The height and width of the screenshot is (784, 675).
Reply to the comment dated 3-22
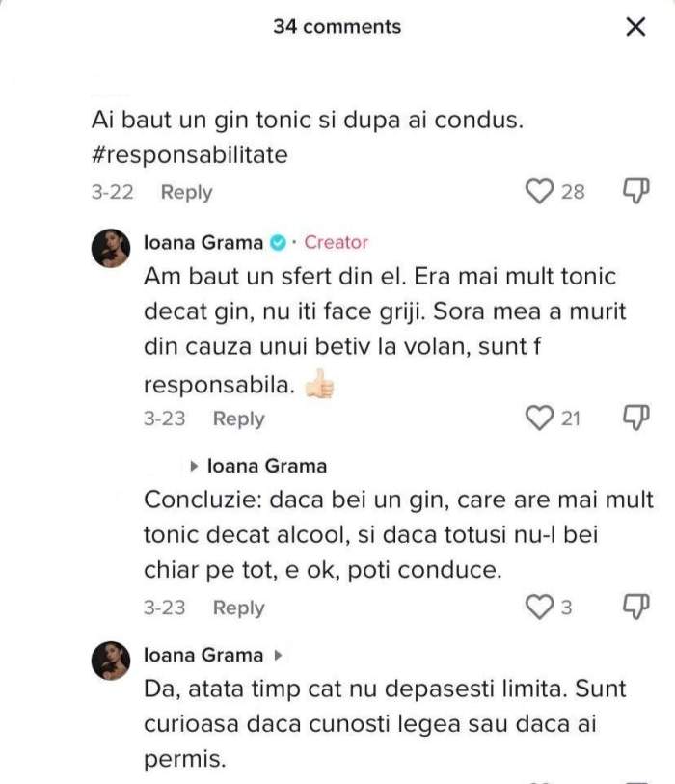click(186, 192)
